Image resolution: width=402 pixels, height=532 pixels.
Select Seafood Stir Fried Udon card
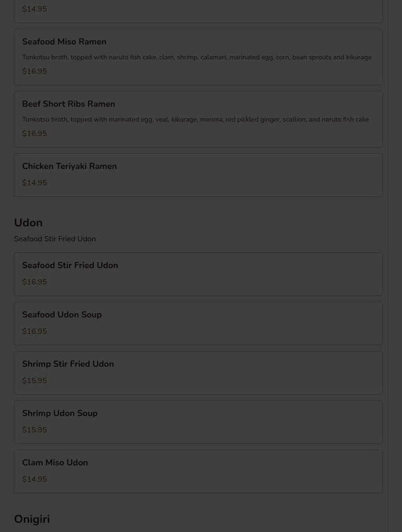tap(198, 274)
